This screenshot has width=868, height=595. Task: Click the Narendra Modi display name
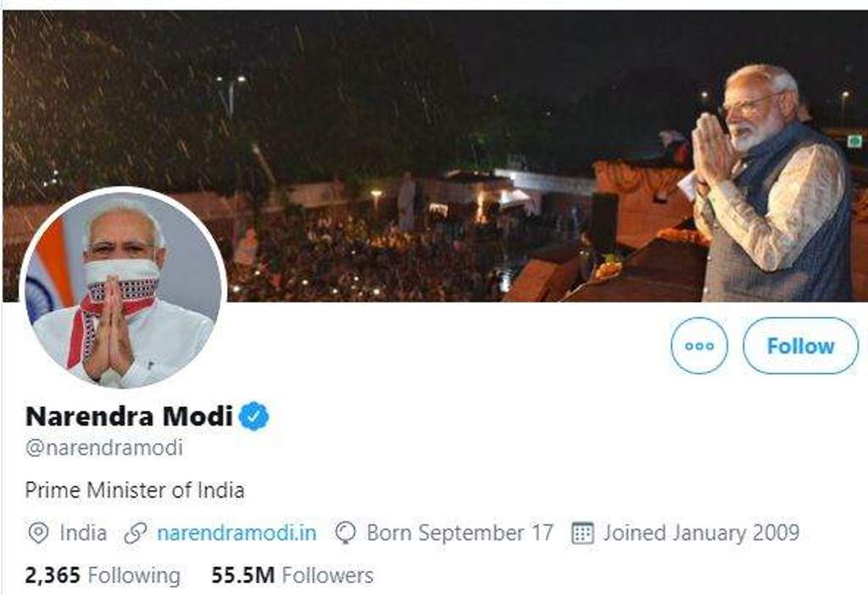coord(129,416)
